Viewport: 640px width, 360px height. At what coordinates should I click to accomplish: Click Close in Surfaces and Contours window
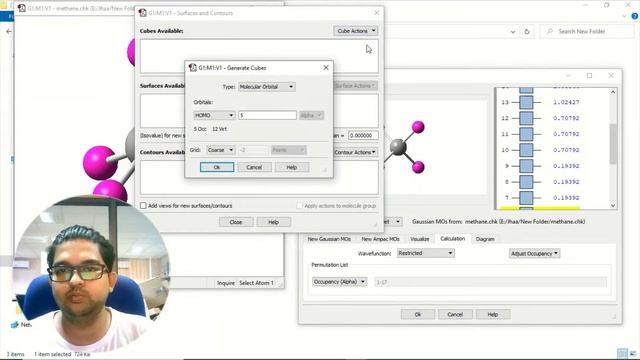coord(236,222)
